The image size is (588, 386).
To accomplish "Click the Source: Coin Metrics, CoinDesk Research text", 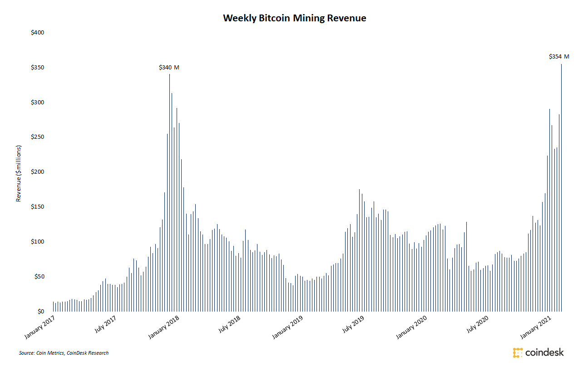I will click(64, 353).
